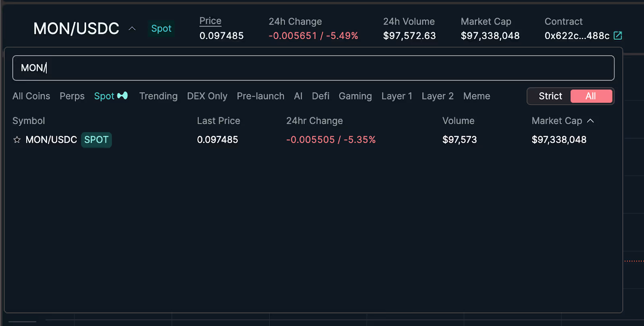Select the Spot filter tab
Screen dimensions: 644x326
click(111, 96)
